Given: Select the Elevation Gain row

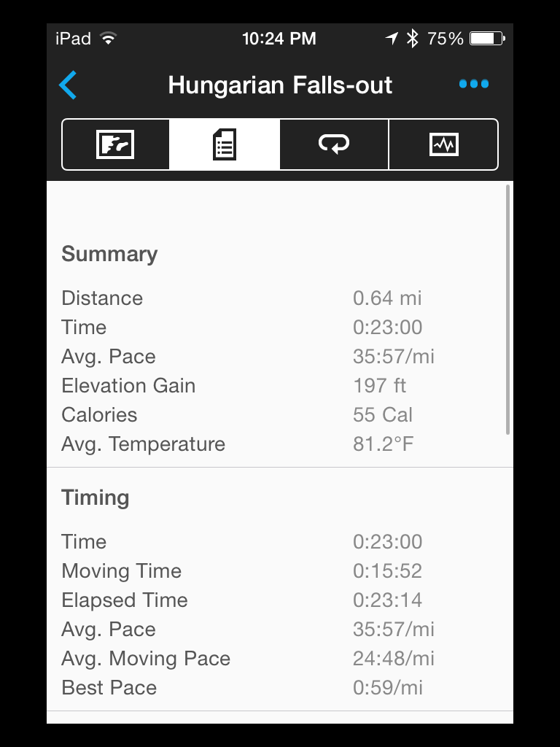Looking at the screenshot, I should pyautogui.click(x=280, y=385).
